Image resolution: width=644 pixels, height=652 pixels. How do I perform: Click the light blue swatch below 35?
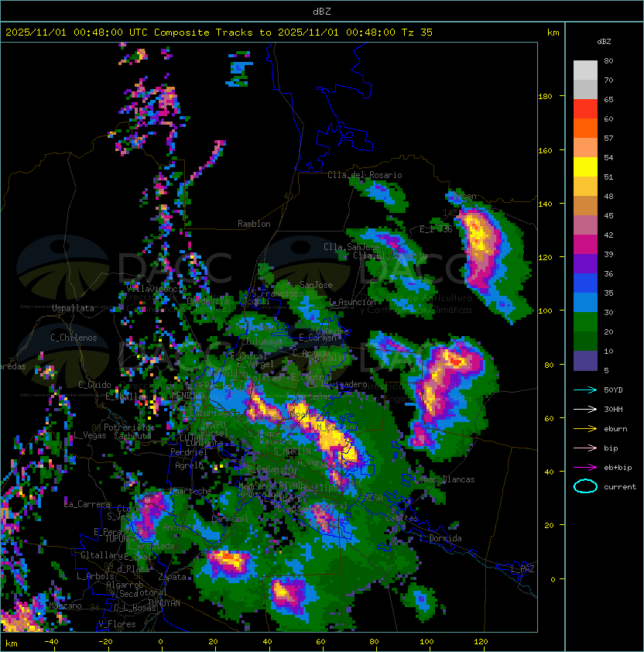click(585, 302)
